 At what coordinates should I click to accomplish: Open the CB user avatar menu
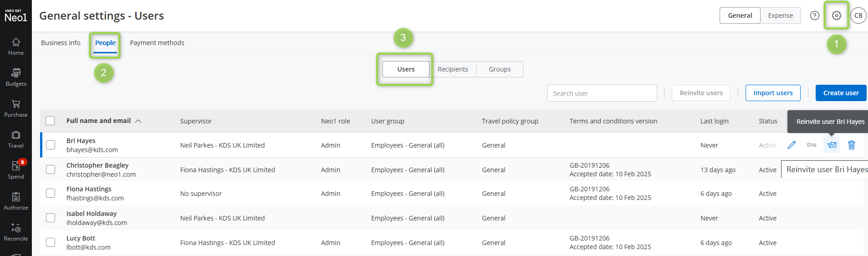click(858, 15)
